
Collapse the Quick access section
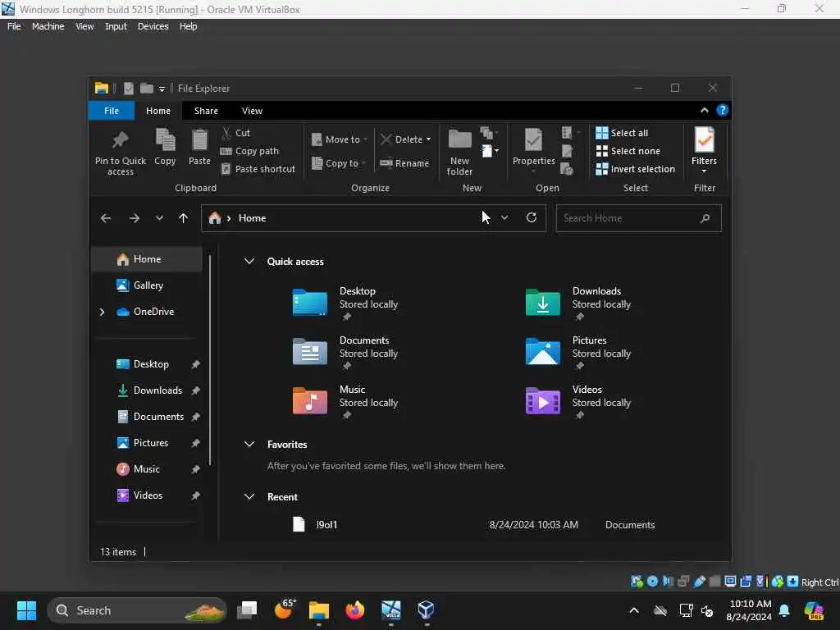point(249,262)
